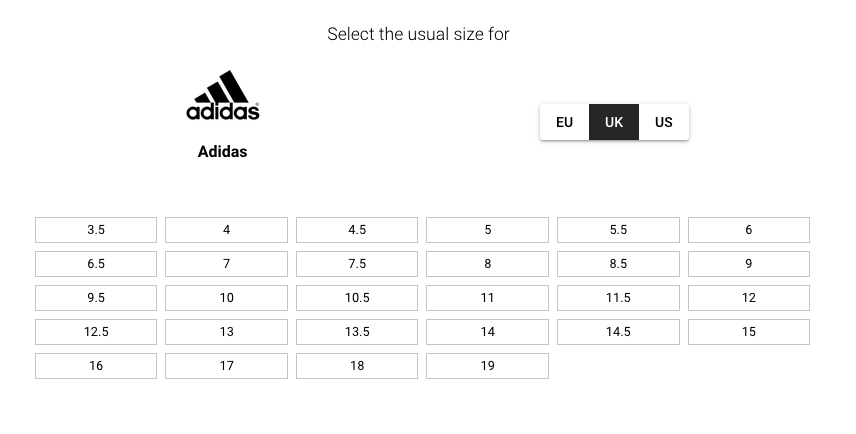Viewport: 856px width, 434px height.
Task: Choose size 15
Action: tap(748, 332)
